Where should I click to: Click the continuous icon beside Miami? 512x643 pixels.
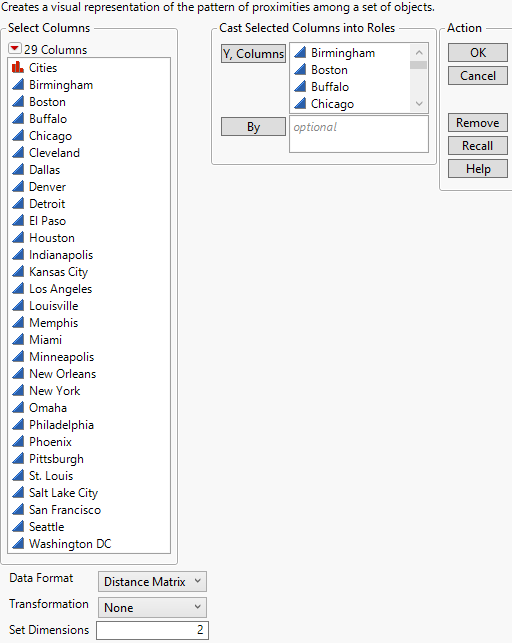click(x=18, y=340)
